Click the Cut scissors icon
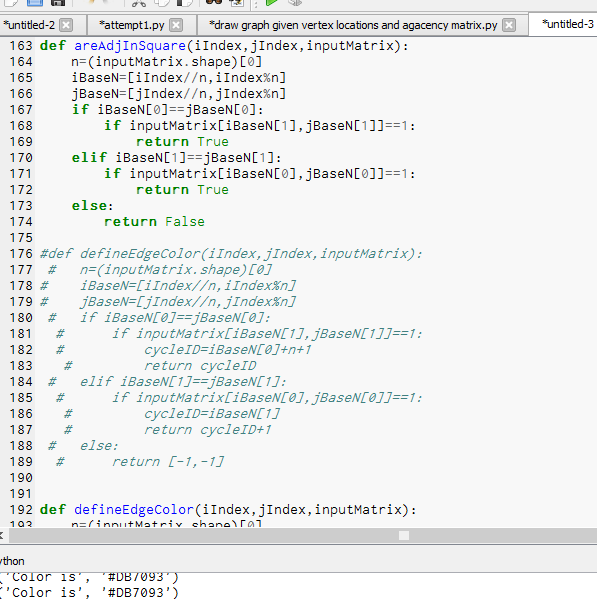This screenshot has width=597, height=599. point(139,3)
